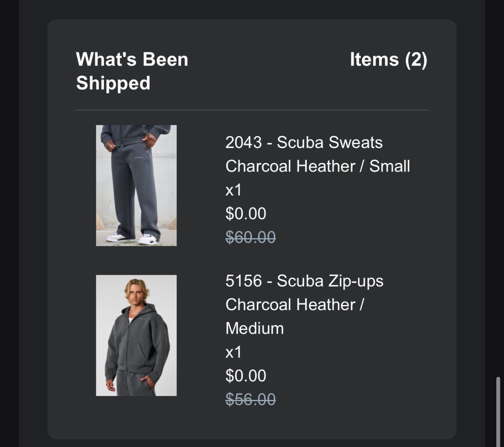The width and height of the screenshot is (504, 447).
Task: Click the crossed-out $60.00 original price
Action: pos(251,237)
